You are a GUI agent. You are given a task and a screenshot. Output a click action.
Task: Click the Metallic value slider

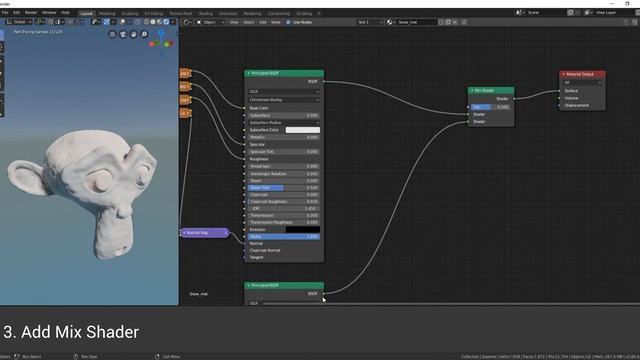[x=284, y=137]
